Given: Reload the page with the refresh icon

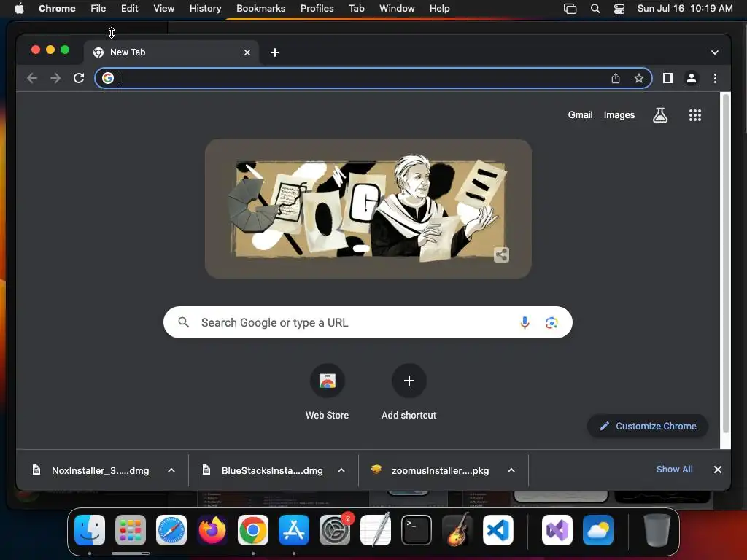Looking at the screenshot, I should (79, 78).
